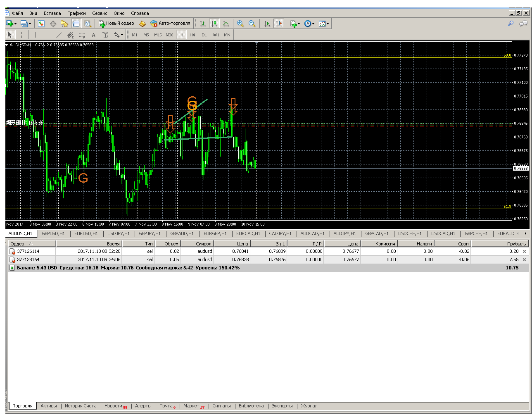This screenshot has height=414, width=532.
Task: Close order 377126114 with its X
Action: 525,251
